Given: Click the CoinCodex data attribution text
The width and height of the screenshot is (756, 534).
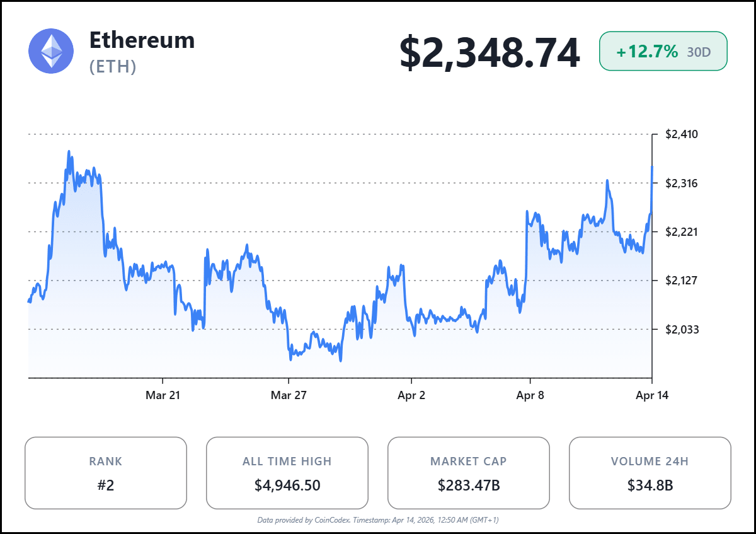Looking at the screenshot, I should pos(378,520).
